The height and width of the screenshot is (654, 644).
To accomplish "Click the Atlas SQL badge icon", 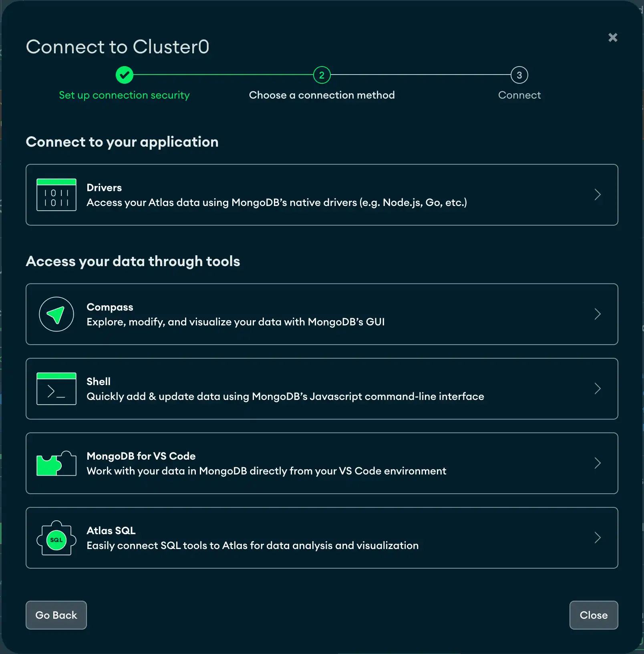I will (x=56, y=538).
